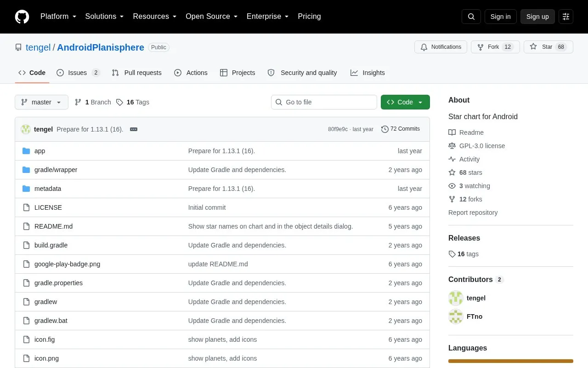Click the GitHub logo icon
This screenshot has width=588, height=368.
coord(22,17)
